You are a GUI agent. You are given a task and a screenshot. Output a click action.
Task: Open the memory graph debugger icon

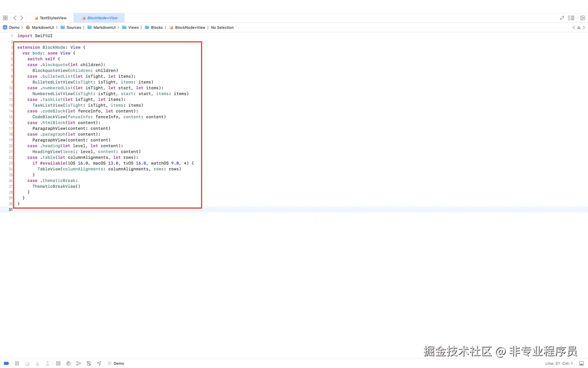click(x=79, y=363)
